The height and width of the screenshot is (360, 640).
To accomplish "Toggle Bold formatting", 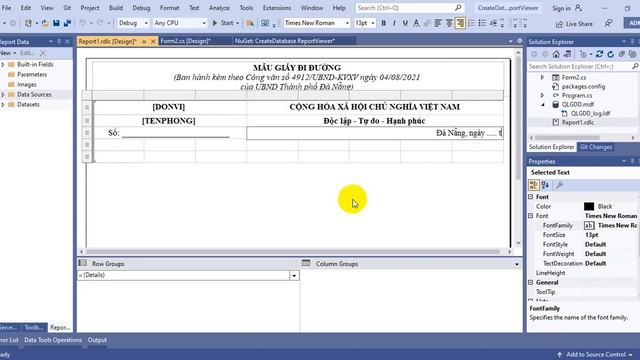I will (x=383, y=23).
